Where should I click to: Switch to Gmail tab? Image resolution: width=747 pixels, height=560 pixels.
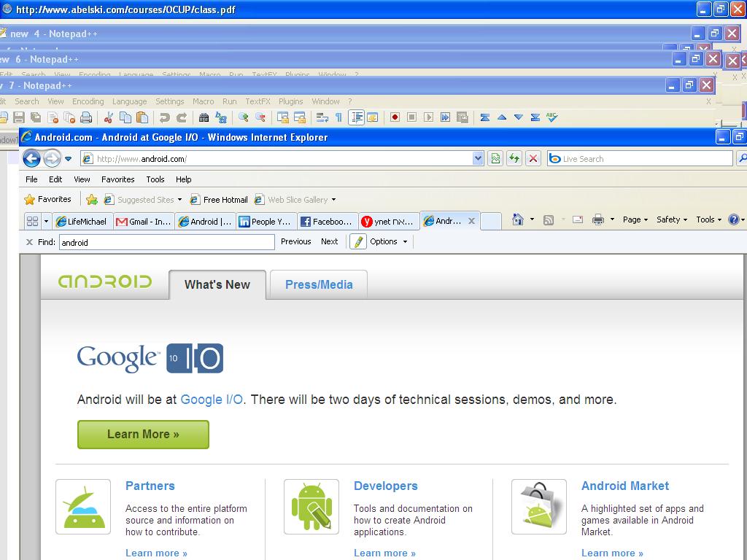[x=144, y=222]
